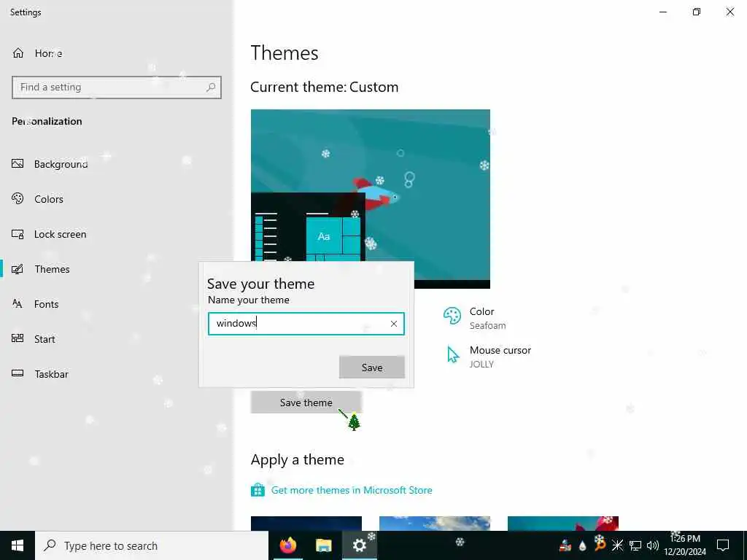Open Get more themes in Microsoft Store link

[x=352, y=490]
